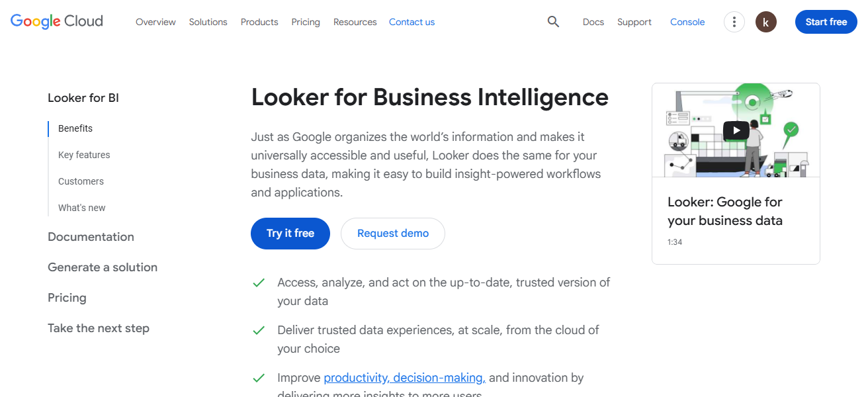Expand the Documentation sidebar section
The image size is (868, 397).
pos(91,236)
